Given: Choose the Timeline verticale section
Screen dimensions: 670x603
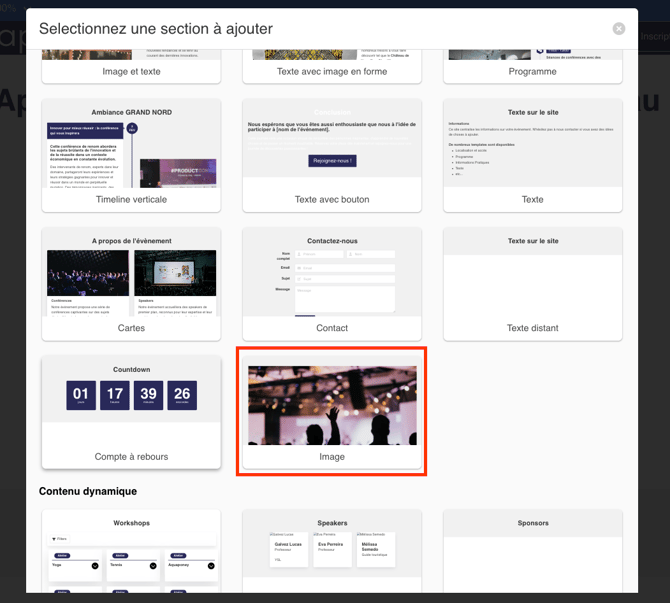Looking at the screenshot, I should 131,155.
